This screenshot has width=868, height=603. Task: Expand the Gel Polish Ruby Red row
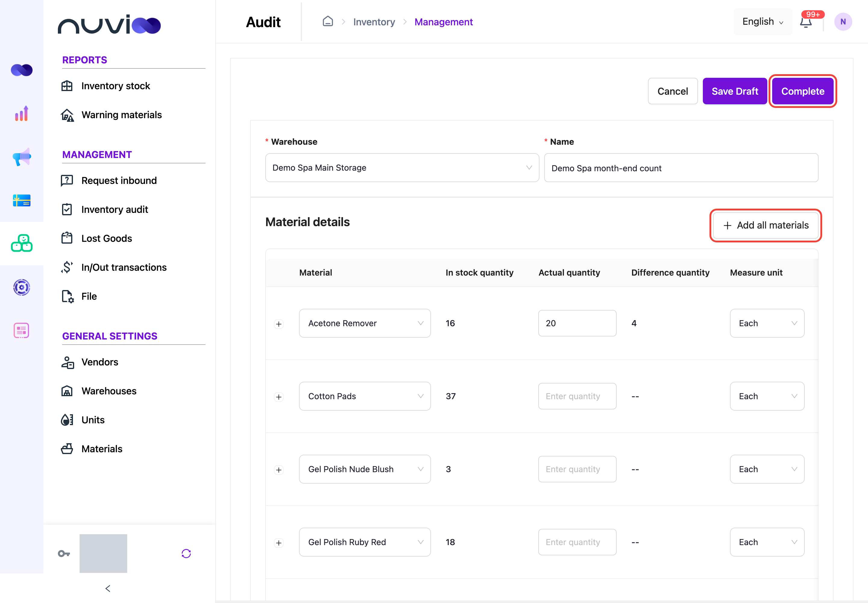[279, 542]
